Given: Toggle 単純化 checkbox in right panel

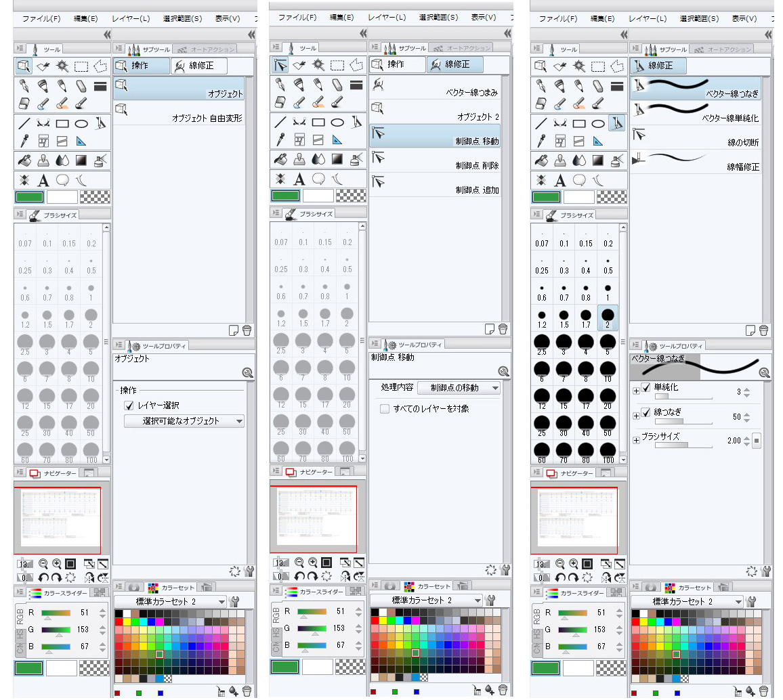Looking at the screenshot, I should 646,388.
